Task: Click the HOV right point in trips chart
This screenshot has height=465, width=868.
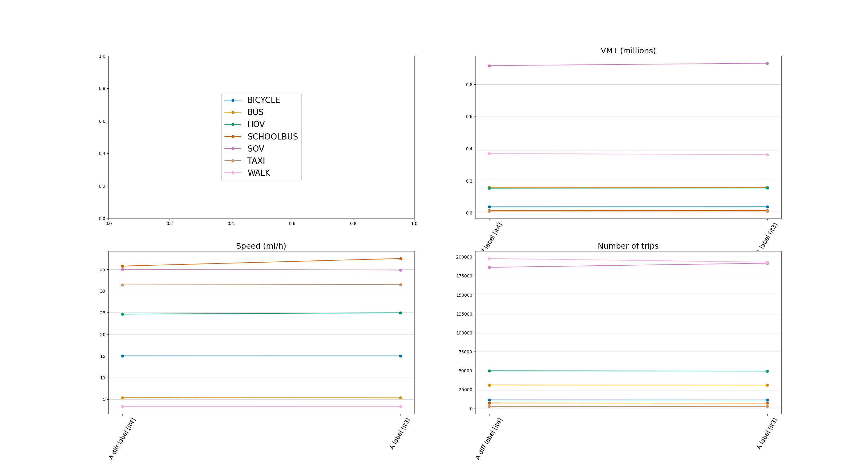Action: pos(767,371)
